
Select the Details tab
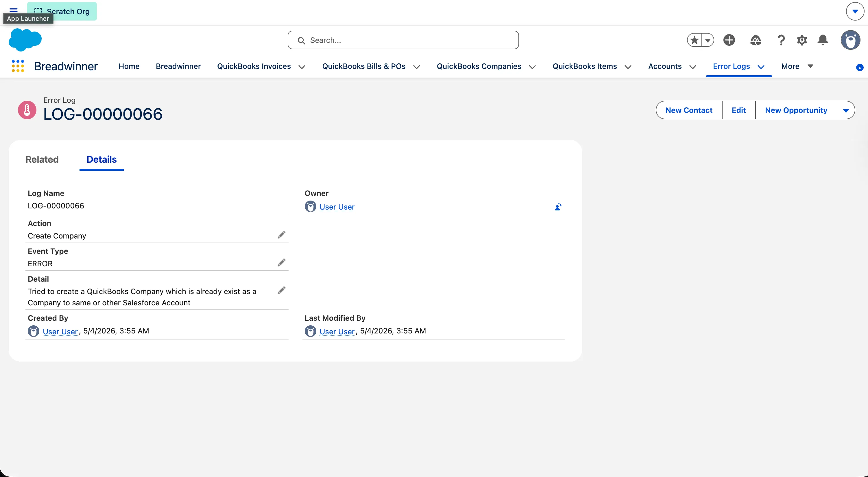point(102,159)
